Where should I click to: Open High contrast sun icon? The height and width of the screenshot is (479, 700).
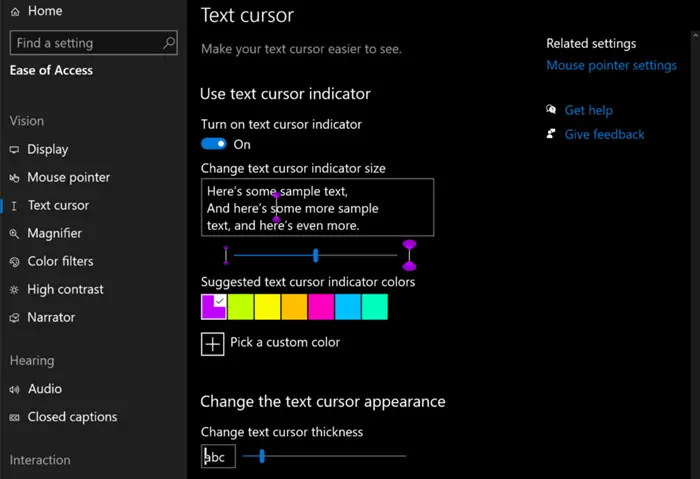14,290
